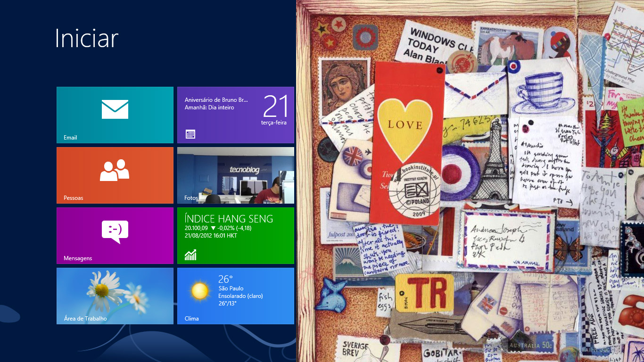Screen dimensions: 644x362
Task: Click the '21/08/2012 16:01 HKT' timestamp
Action: coord(211,235)
